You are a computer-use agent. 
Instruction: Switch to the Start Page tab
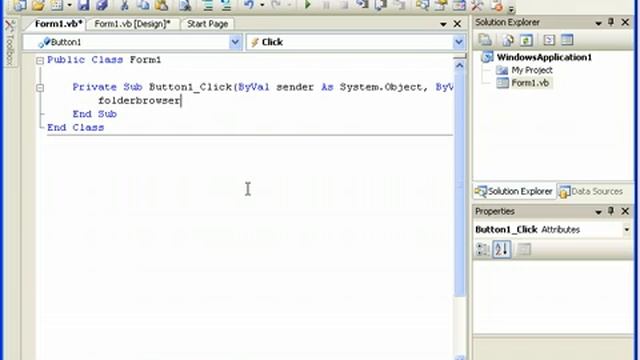click(207, 24)
